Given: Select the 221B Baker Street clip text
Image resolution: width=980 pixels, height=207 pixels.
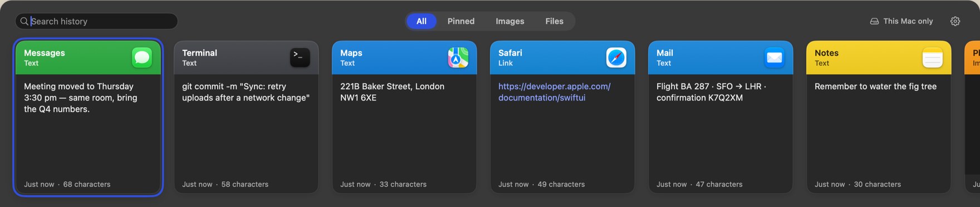Looking at the screenshot, I should tap(392, 92).
